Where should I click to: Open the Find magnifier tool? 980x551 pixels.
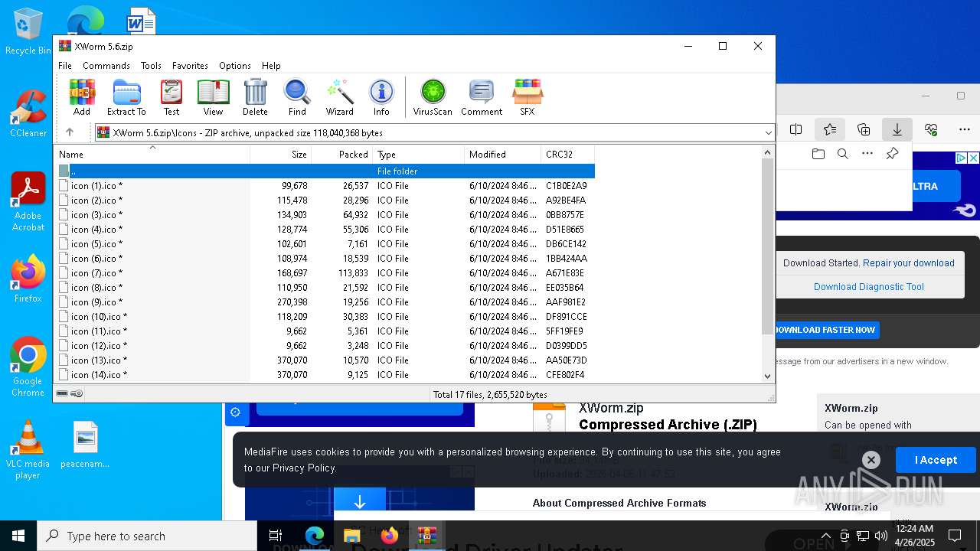click(297, 97)
